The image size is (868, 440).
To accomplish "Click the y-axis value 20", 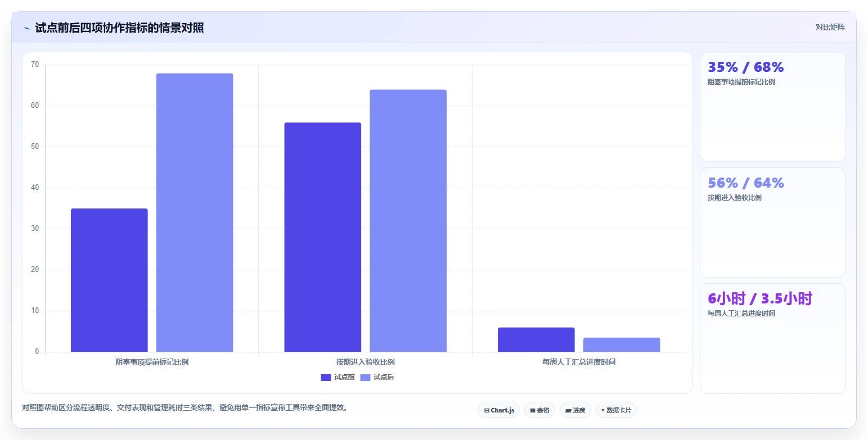I will click(35, 270).
